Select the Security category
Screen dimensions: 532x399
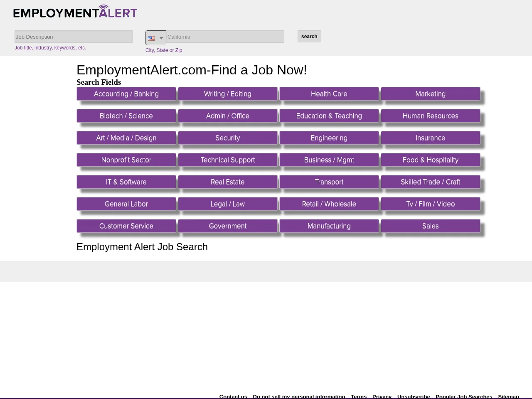(228, 138)
